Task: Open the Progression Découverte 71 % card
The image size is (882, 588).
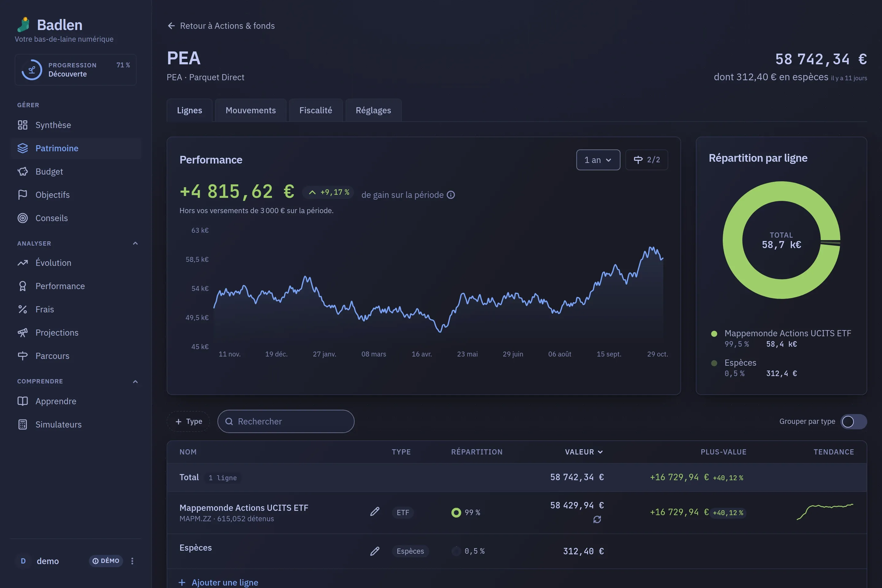Action: coord(76,70)
